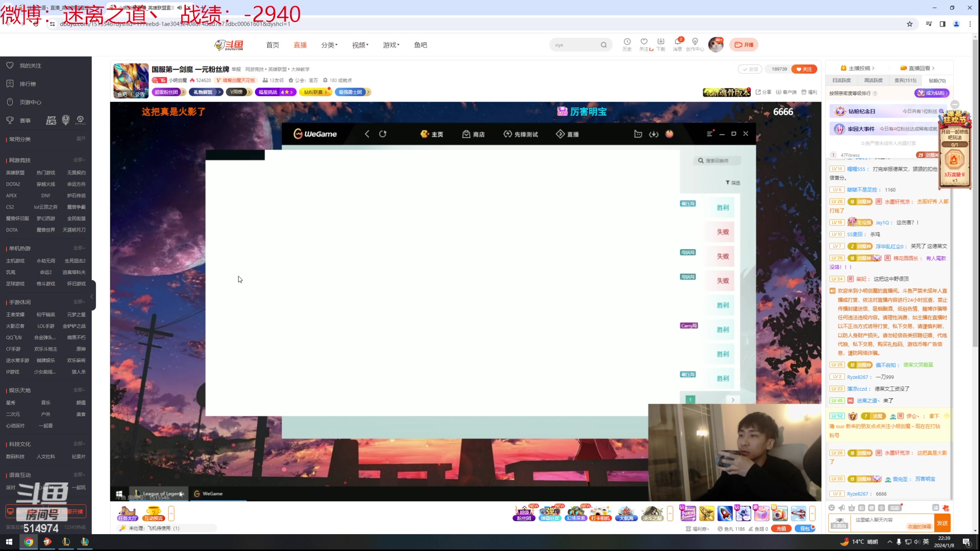Click the WeGame refresh icon

(382, 134)
